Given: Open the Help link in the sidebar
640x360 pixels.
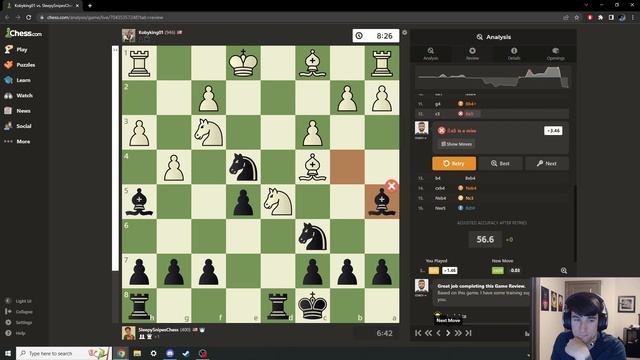Looking at the screenshot, I should point(16,333).
